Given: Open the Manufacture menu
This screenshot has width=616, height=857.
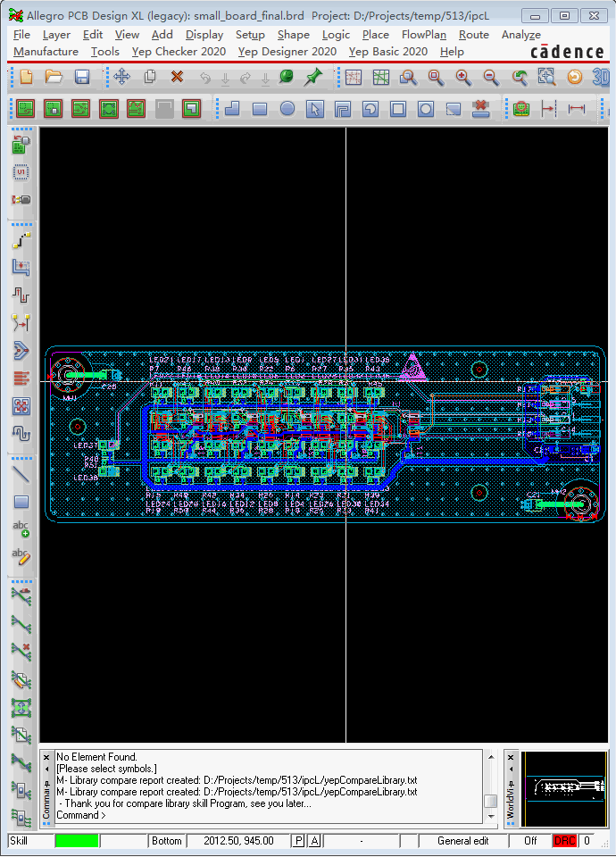Looking at the screenshot, I should point(46,52).
